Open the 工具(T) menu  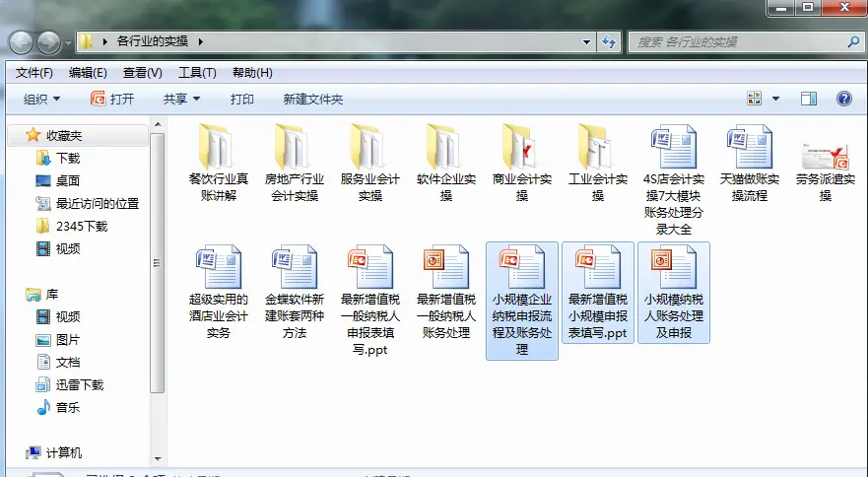click(197, 73)
